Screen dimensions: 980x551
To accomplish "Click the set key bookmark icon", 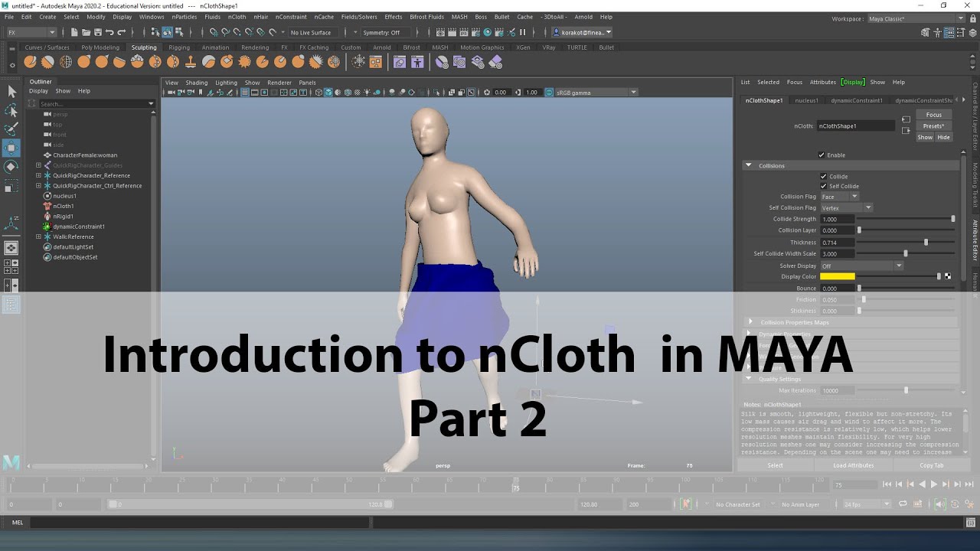I will 686,504.
